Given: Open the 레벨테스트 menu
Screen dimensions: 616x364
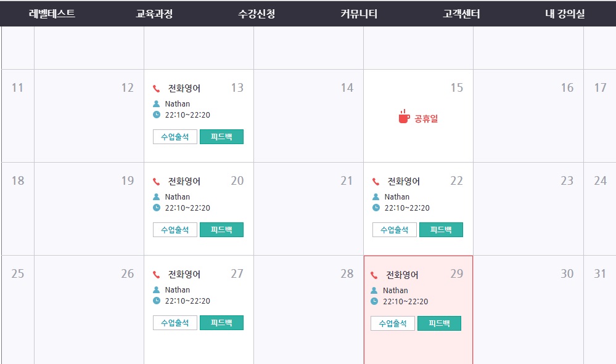Looking at the screenshot, I should tap(52, 14).
